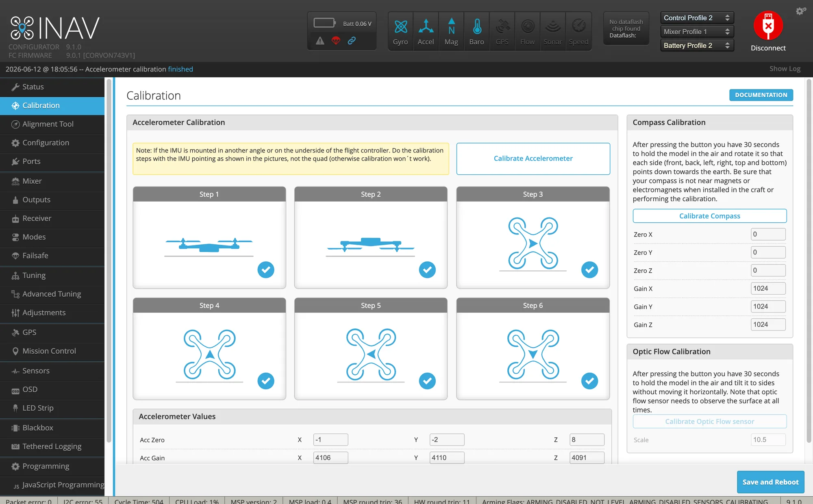The width and height of the screenshot is (813, 504).
Task: Click the Step 4 checkmark icon
Action: point(266,381)
